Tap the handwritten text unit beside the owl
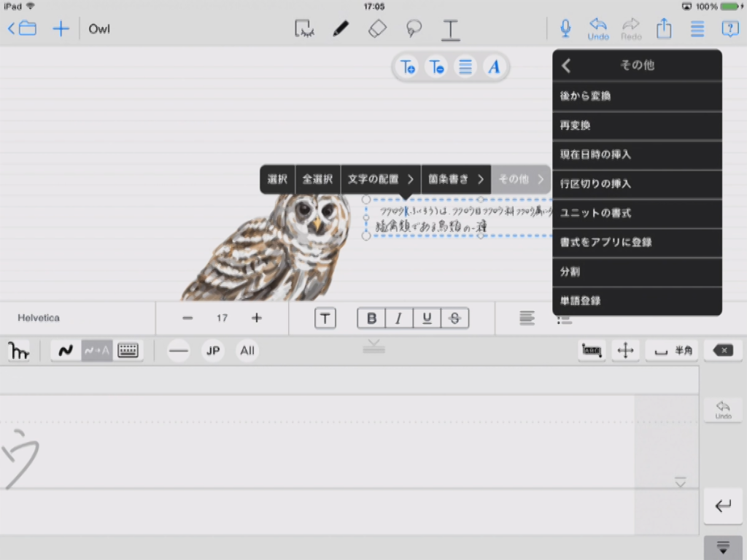This screenshot has width=747, height=560. 460,218
